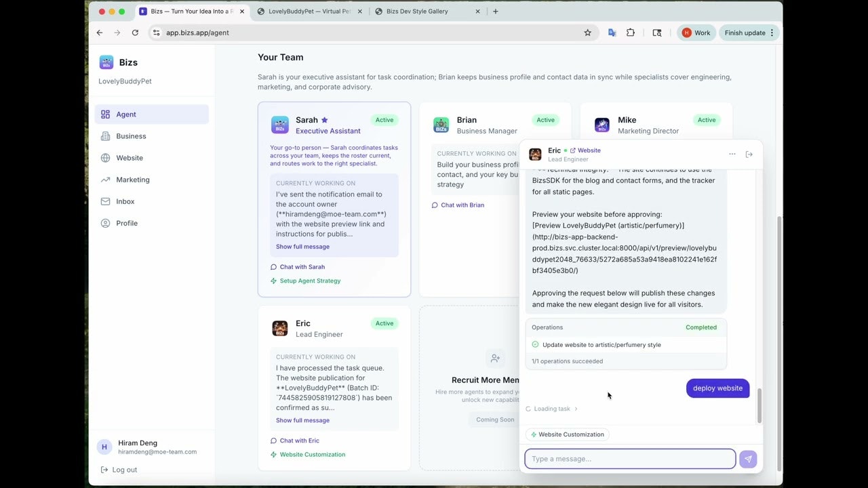The image size is (868, 488).
Task: Click Website Customization link in Eric's card
Action: click(x=308, y=455)
